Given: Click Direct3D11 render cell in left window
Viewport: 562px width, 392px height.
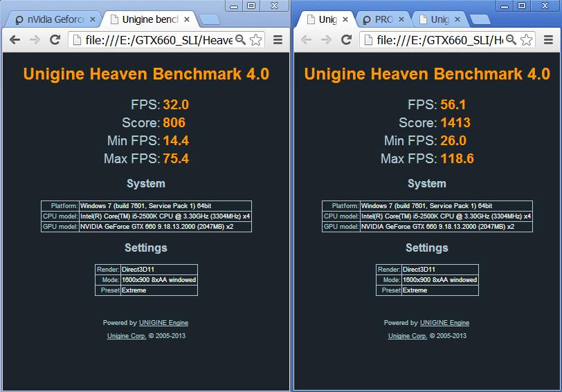Looking at the screenshot, I should 158,269.
